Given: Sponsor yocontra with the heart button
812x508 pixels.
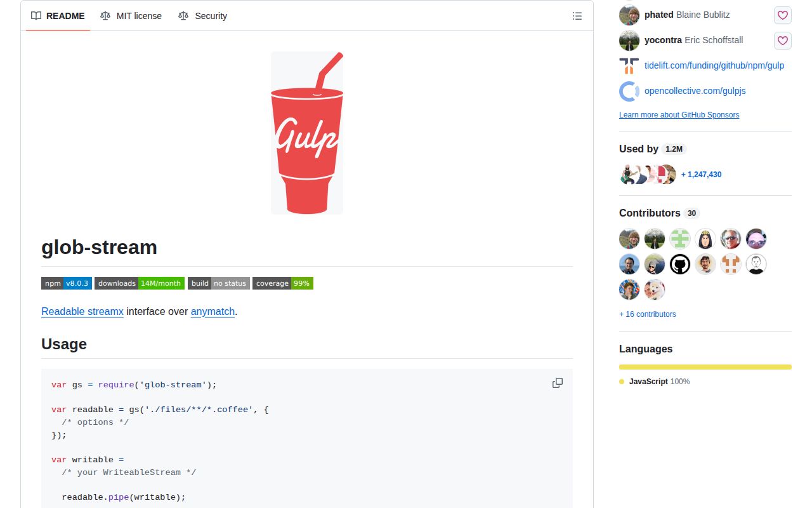Looking at the screenshot, I should click(783, 41).
